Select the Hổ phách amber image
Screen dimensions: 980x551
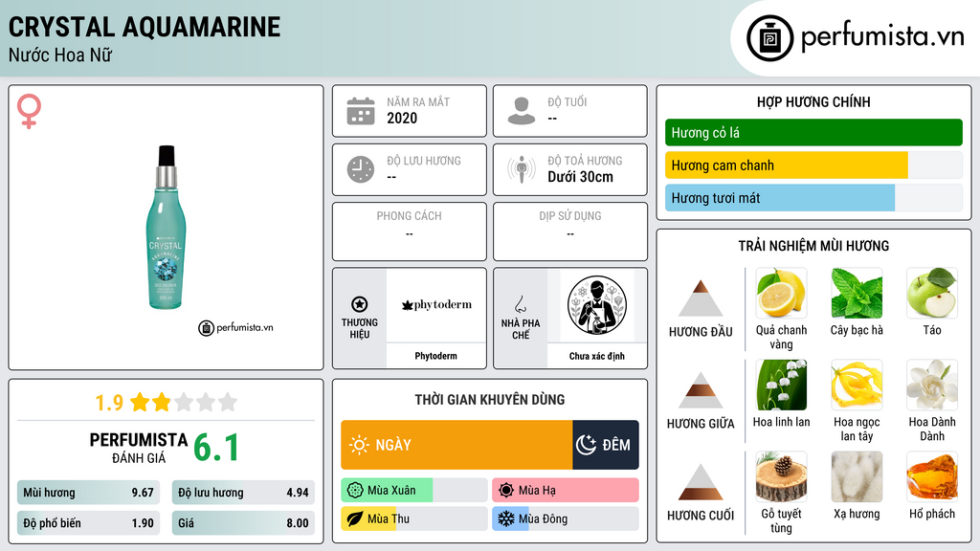[x=932, y=477]
